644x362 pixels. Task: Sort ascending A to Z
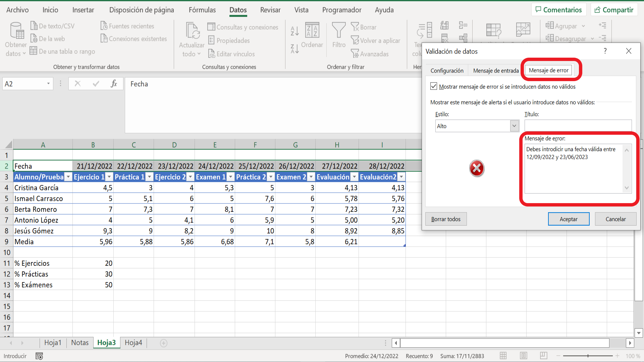coord(294,31)
